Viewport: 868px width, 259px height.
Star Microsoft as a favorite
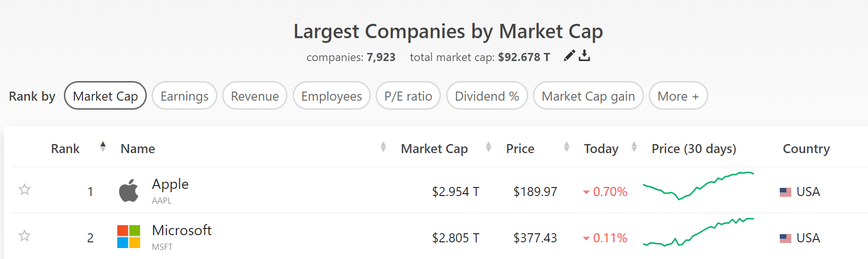click(24, 236)
